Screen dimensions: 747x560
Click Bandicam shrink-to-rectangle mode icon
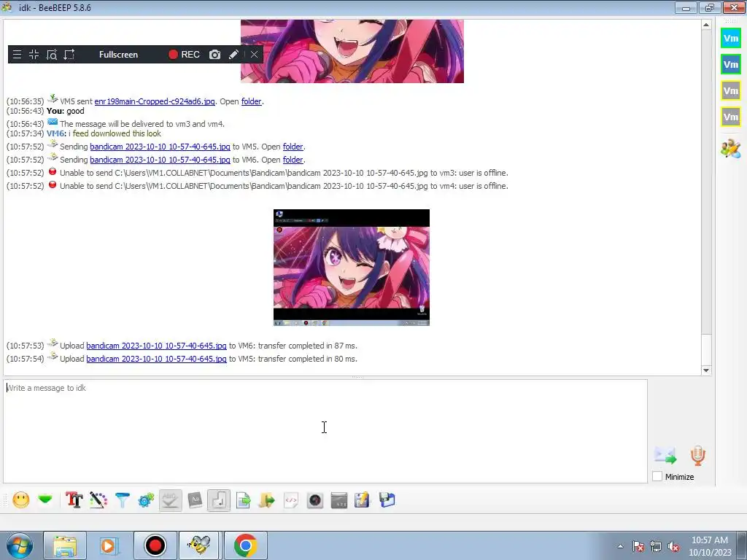[34, 54]
